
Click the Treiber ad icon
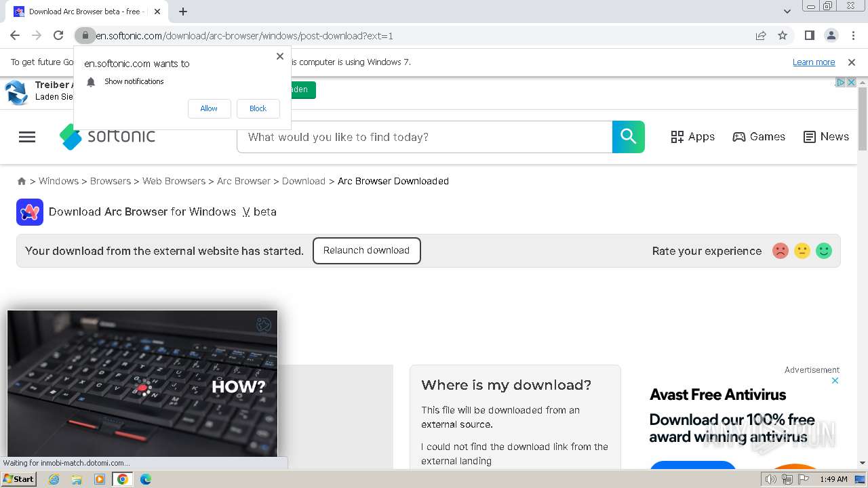[x=16, y=91]
